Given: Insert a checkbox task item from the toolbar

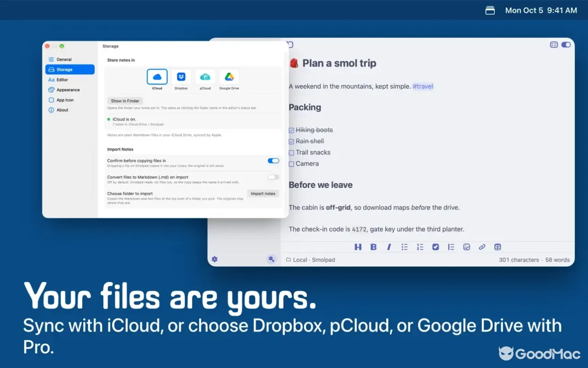Looking at the screenshot, I should [435, 247].
